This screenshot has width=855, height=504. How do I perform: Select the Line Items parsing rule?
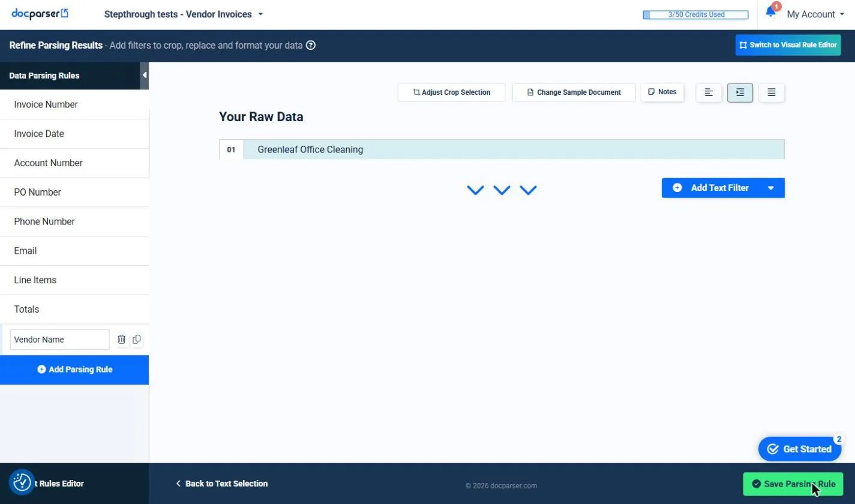pos(74,280)
